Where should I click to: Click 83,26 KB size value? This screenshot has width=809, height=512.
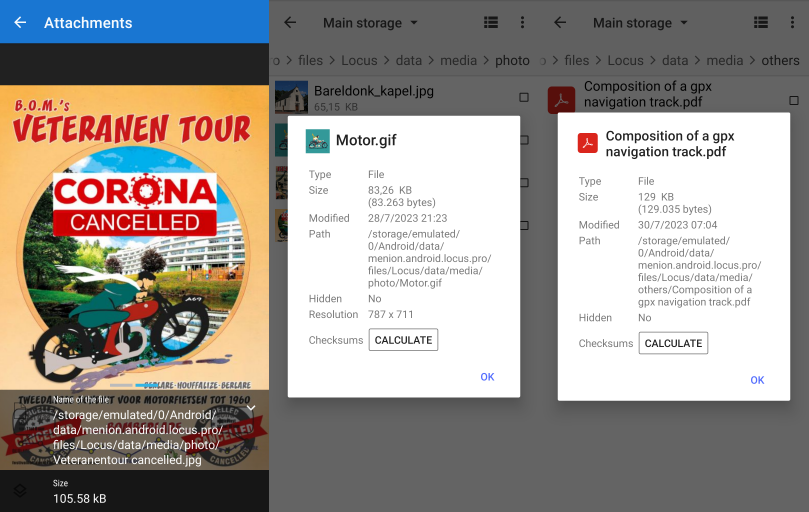point(390,190)
